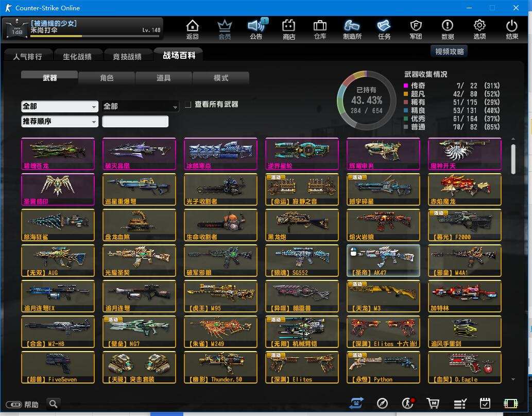The image size is (532, 416).
Task: Click the running figure icon with red dot
Action: (407, 404)
